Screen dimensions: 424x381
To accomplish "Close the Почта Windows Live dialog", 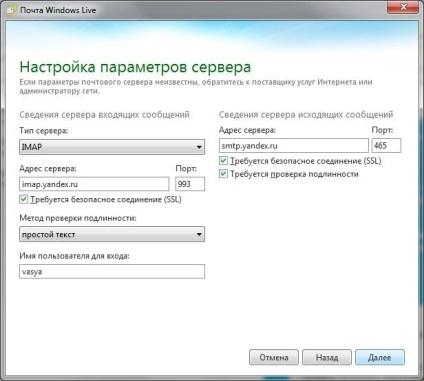I will pyautogui.click(x=403, y=7).
